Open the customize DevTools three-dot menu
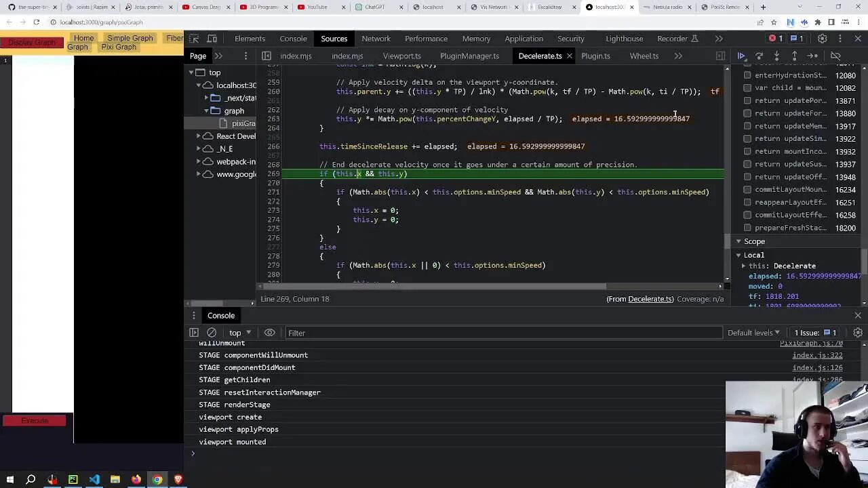This screenshot has height=488, width=868. point(840,39)
